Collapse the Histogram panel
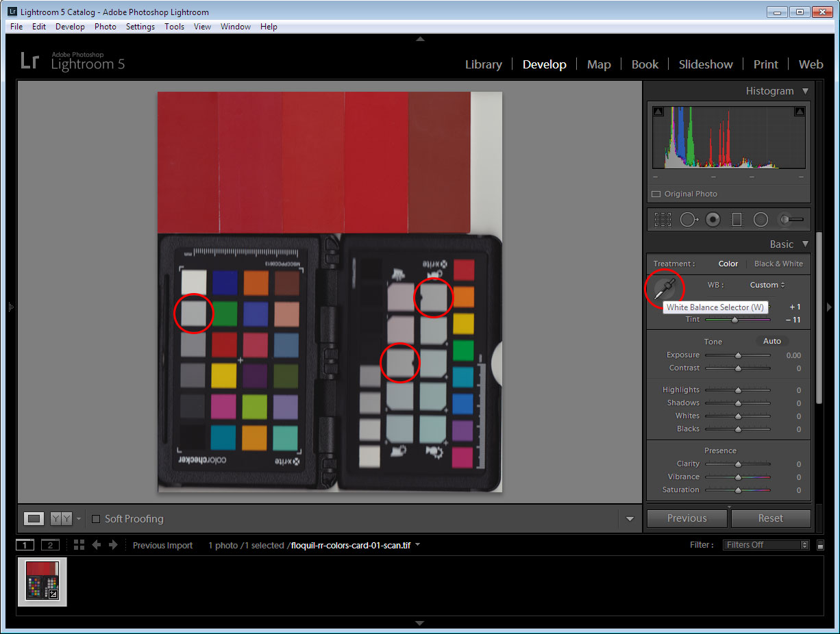 coord(805,91)
